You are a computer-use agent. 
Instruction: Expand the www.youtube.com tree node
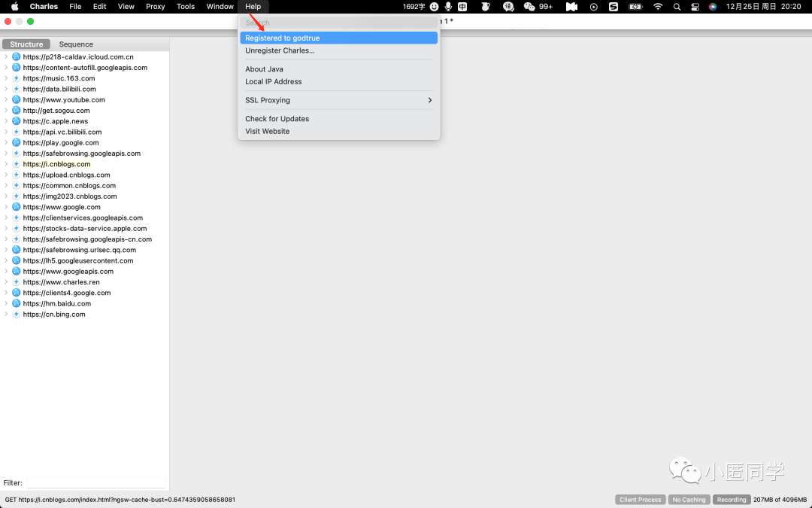pyautogui.click(x=6, y=99)
